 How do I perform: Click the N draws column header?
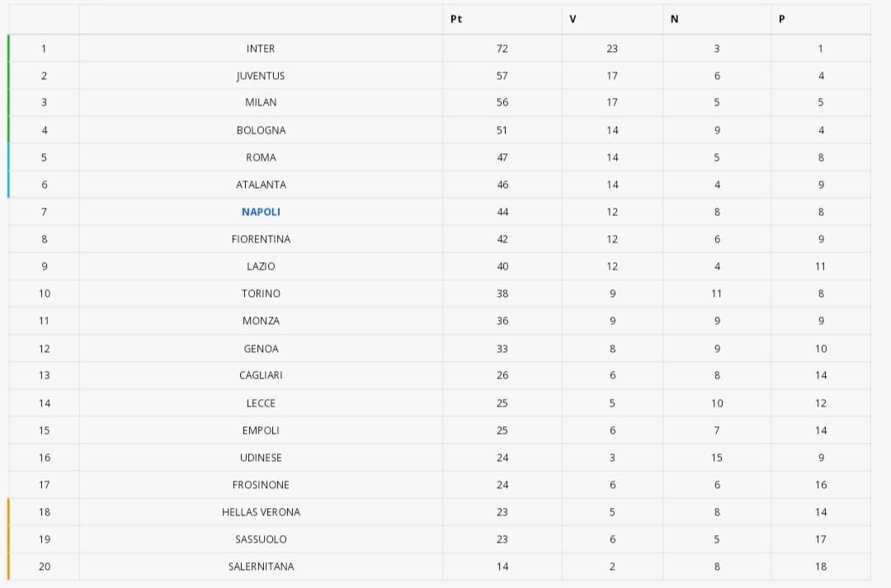tap(675, 19)
